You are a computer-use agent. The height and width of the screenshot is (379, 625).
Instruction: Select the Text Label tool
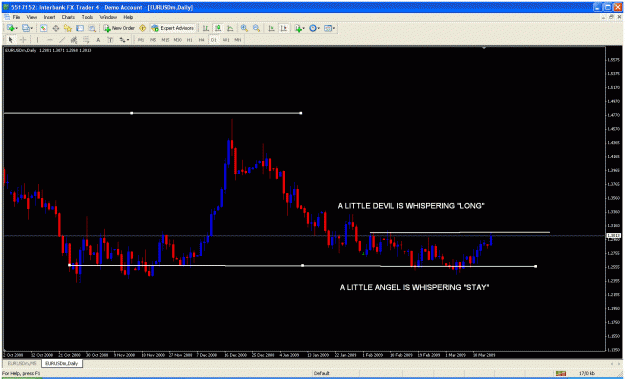[110, 40]
